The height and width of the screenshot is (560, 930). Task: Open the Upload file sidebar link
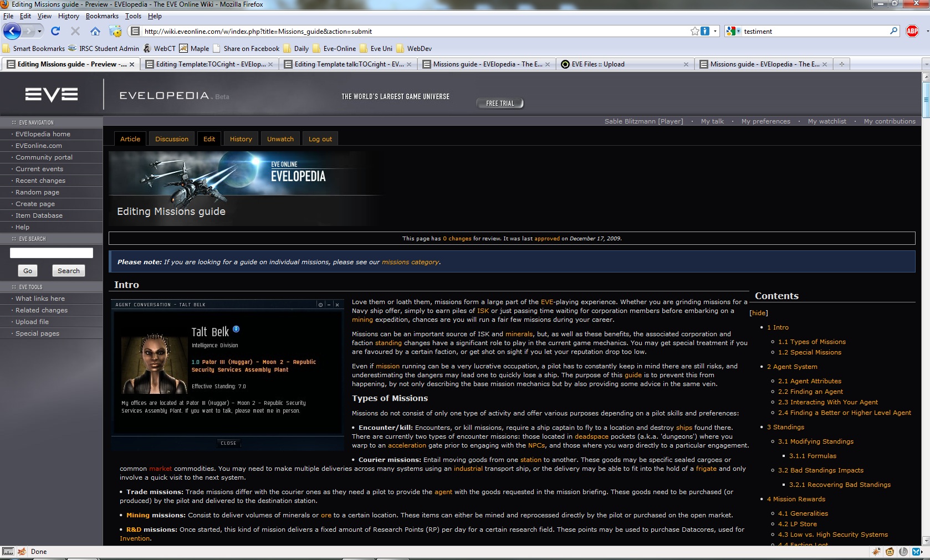tap(32, 322)
